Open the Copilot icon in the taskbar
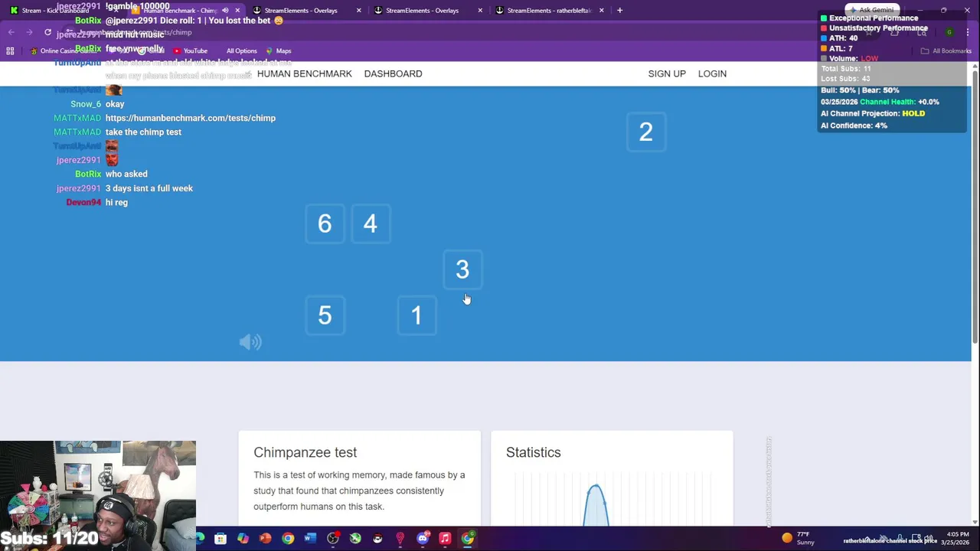The width and height of the screenshot is (980, 551). pyautogui.click(x=243, y=539)
